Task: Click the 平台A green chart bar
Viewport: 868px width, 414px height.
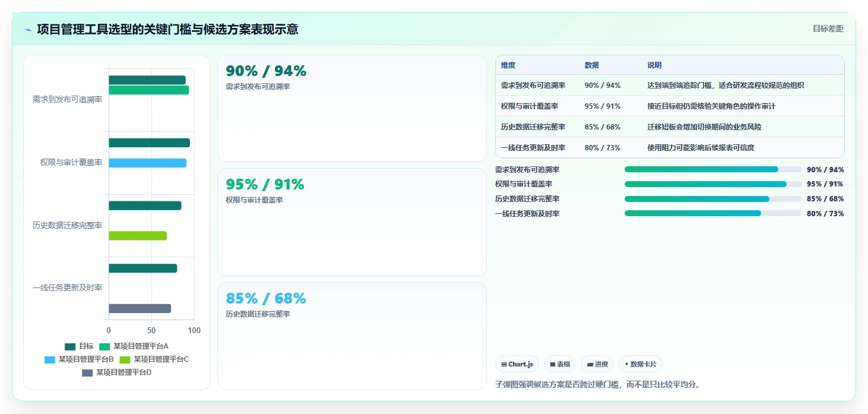Action: pyautogui.click(x=149, y=90)
